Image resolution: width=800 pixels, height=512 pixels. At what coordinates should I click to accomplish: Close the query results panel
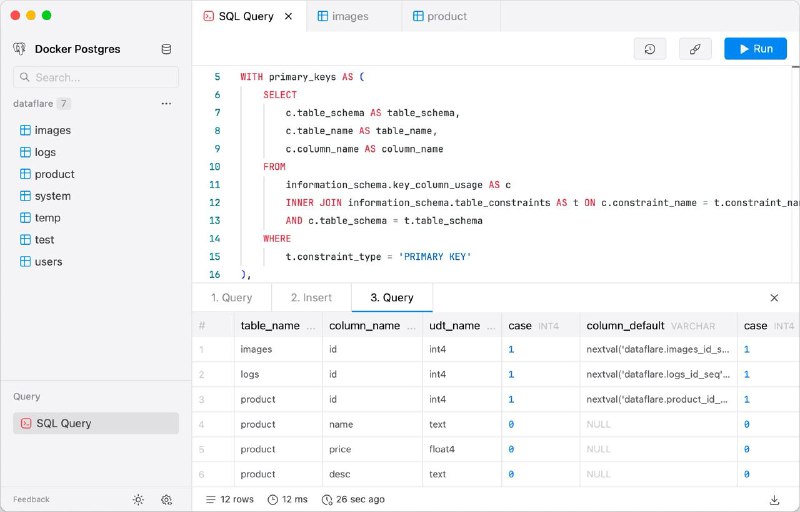(x=774, y=298)
